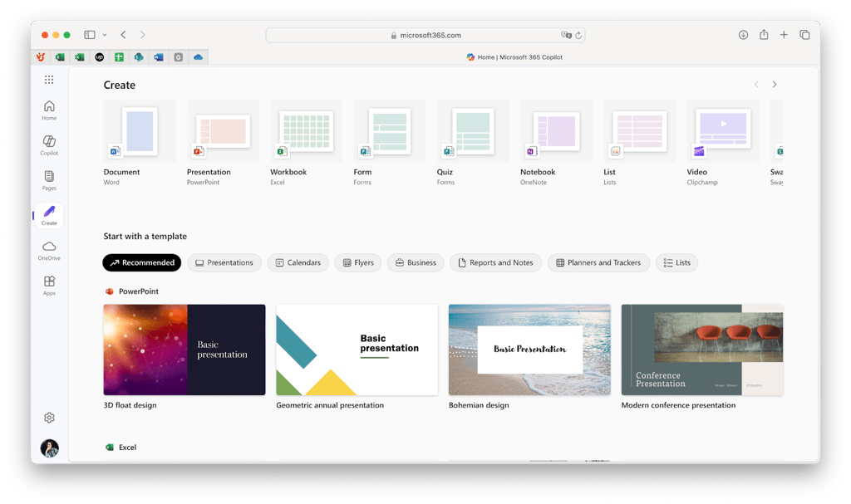Open Apps in the sidebar
851x504 pixels.
click(49, 286)
